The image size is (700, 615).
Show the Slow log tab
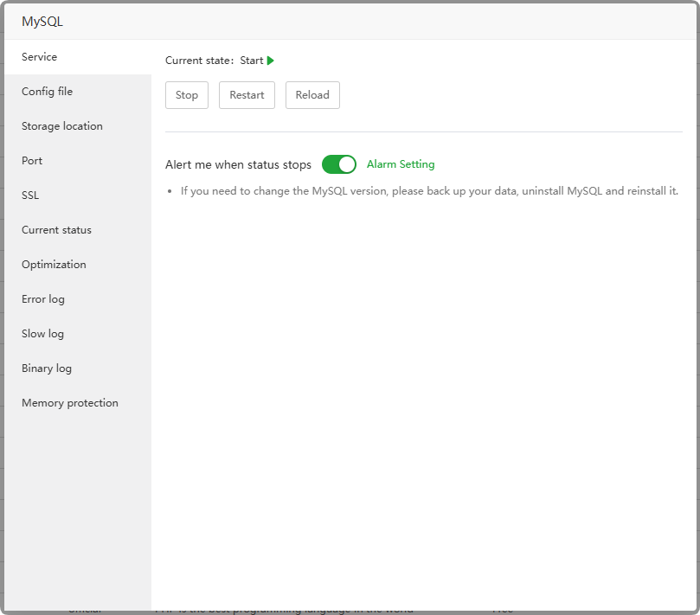(42, 334)
